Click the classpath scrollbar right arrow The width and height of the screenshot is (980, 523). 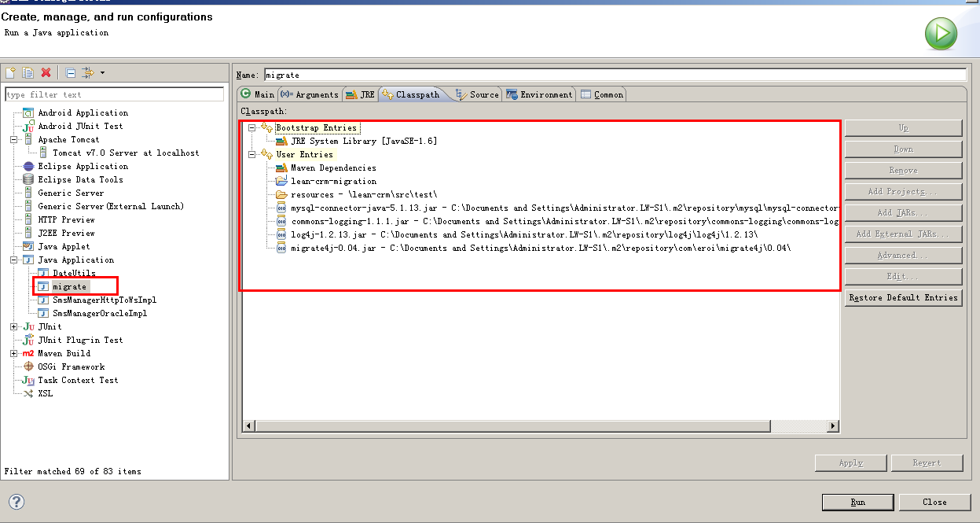coord(833,426)
